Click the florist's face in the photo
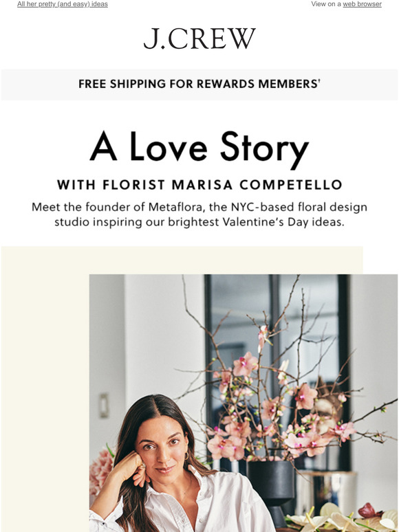 point(164,449)
